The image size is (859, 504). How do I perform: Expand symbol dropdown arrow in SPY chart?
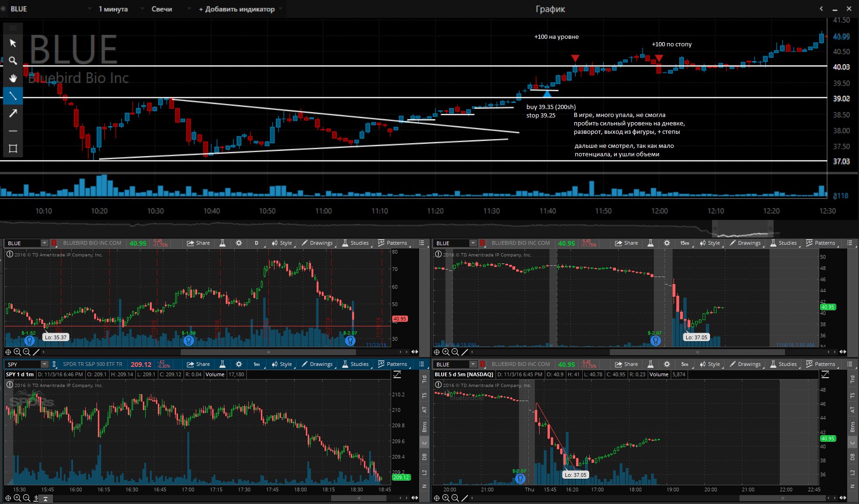[44, 364]
